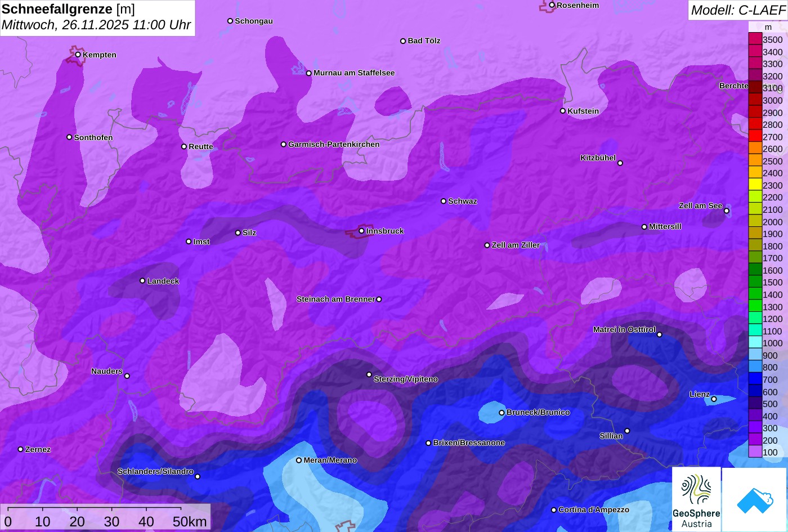
Task: Choose the "Murnau am Staffelsee" label
Action: coord(354,73)
